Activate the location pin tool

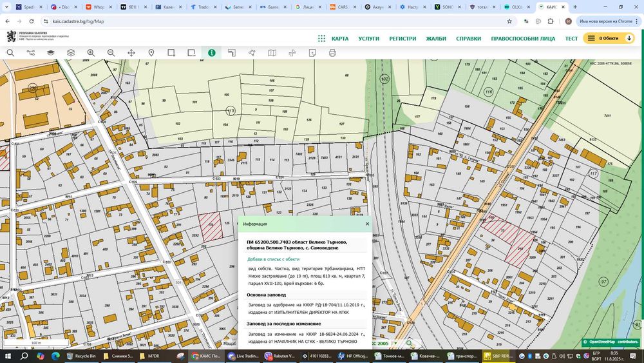tap(151, 53)
